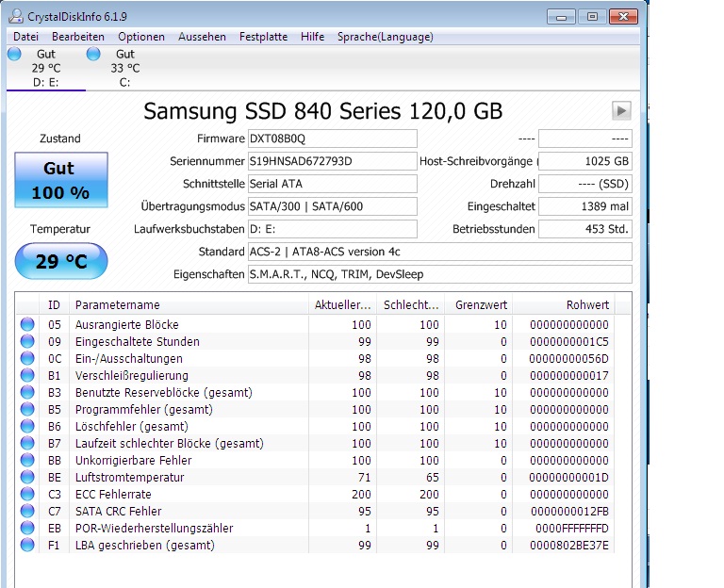This screenshot has height=588, width=724.
Task: Click raw value 0000000012FB
Action: point(569,512)
